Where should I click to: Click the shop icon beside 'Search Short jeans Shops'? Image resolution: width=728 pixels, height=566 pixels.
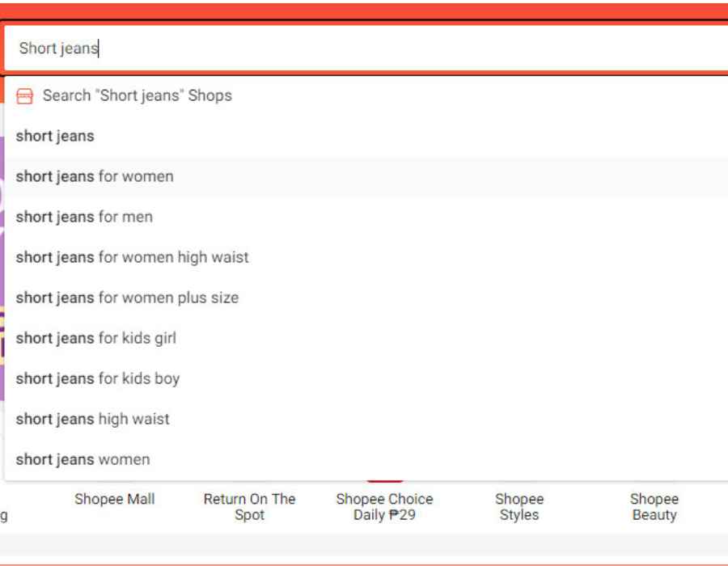coord(25,95)
